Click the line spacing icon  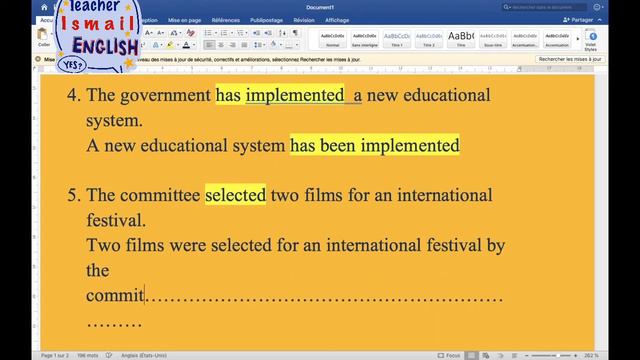tap(257, 45)
